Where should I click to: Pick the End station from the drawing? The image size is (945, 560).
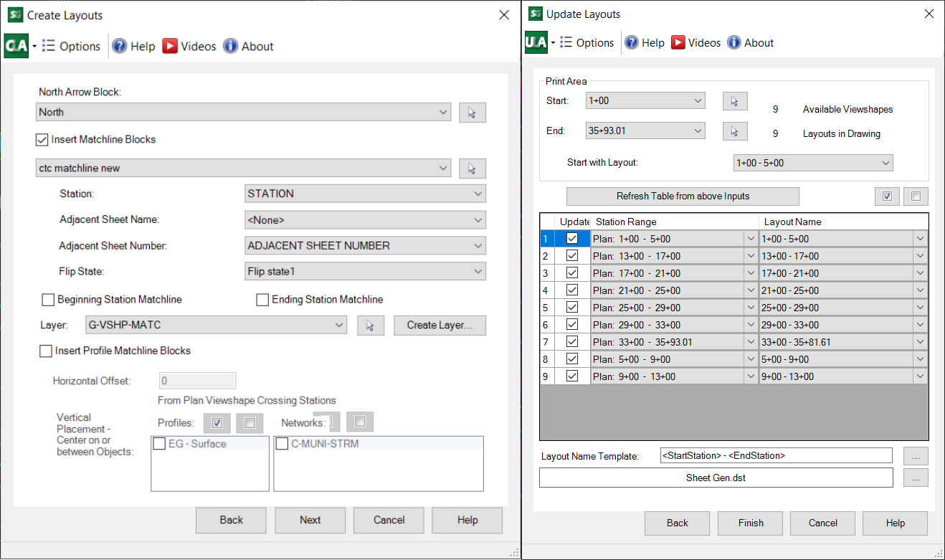pyautogui.click(x=734, y=131)
